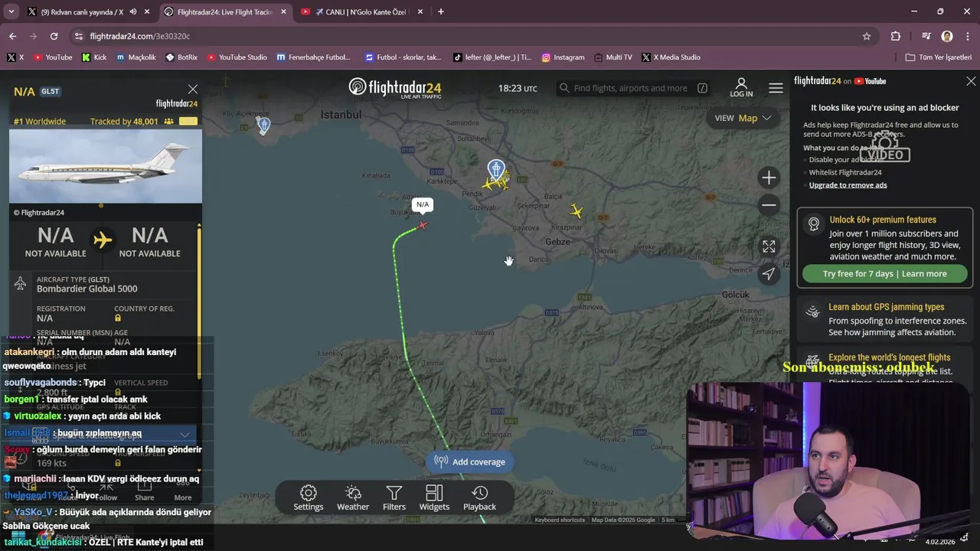Click the Sabiha Gökçen airport pin
Viewport: 980px width, 551px height.
click(496, 169)
